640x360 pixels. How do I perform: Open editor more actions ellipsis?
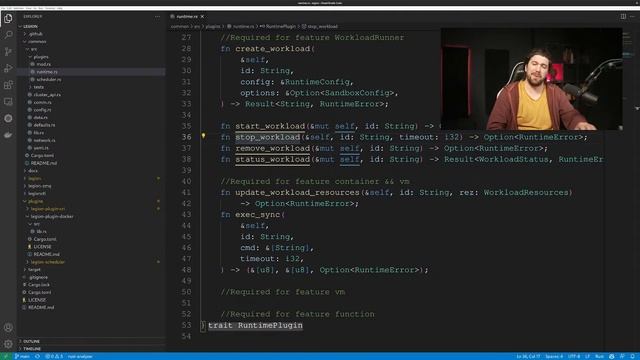(x=632, y=16)
